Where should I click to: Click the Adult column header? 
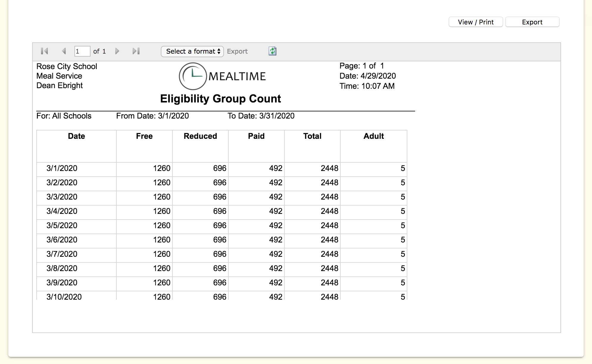[x=373, y=136]
